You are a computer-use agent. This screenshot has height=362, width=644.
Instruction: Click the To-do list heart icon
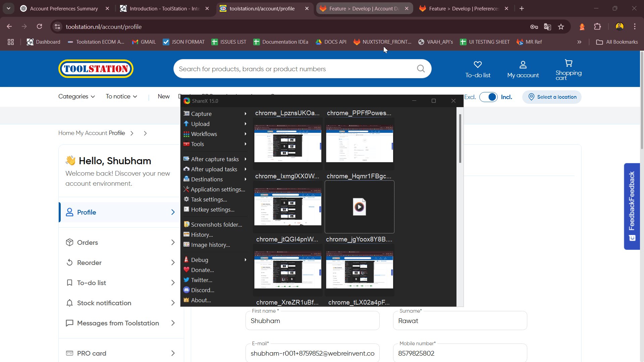(x=478, y=64)
